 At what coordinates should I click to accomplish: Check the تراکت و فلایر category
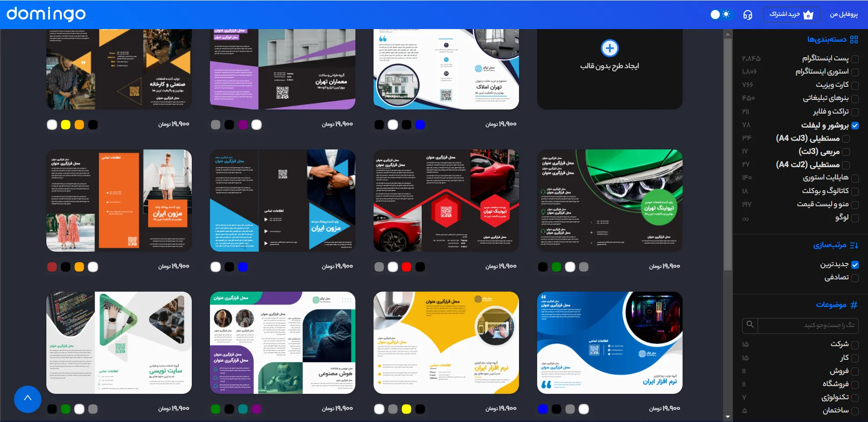pyautogui.click(x=855, y=112)
